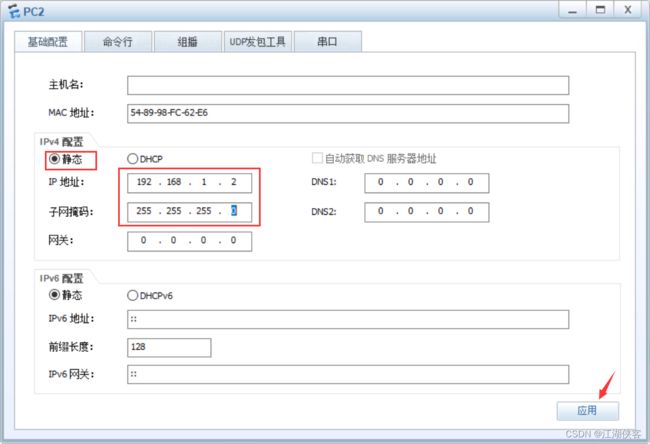The width and height of the screenshot is (650, 444).
Task: Click the MAC 地址 field
Action: [348, 113]
